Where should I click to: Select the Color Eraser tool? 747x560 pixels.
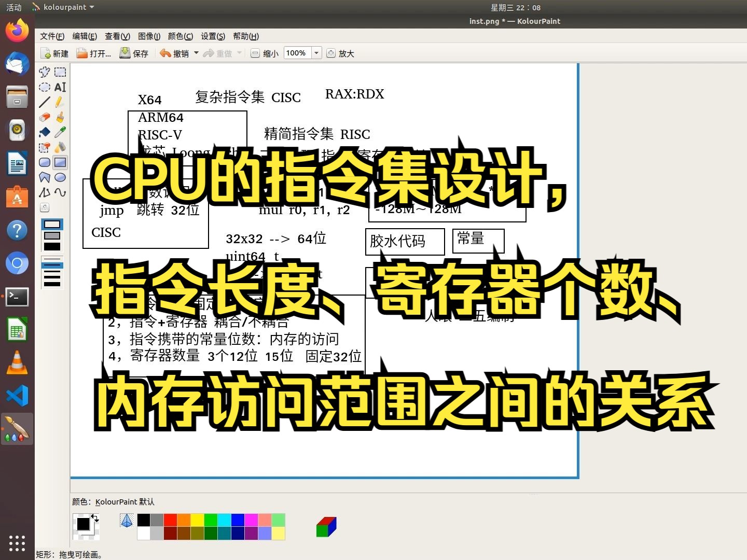(45, 147)
